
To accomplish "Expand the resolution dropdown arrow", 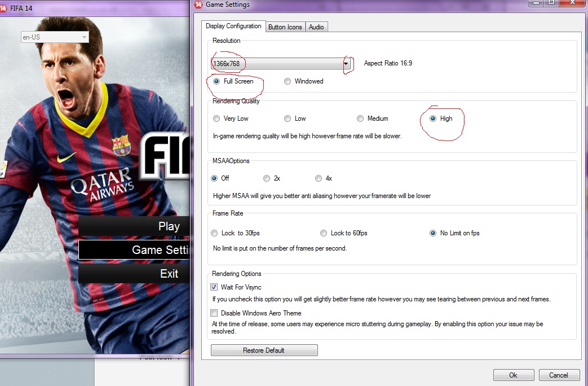I will point(346,64).
